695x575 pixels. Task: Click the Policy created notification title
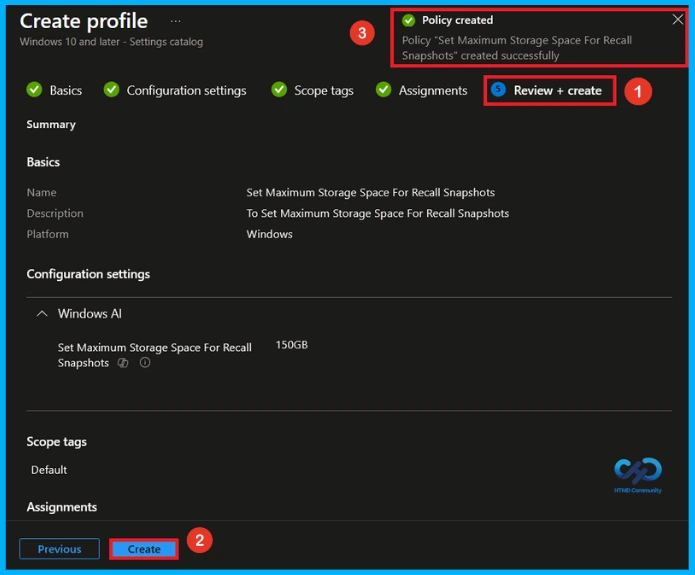coord(457,20)
